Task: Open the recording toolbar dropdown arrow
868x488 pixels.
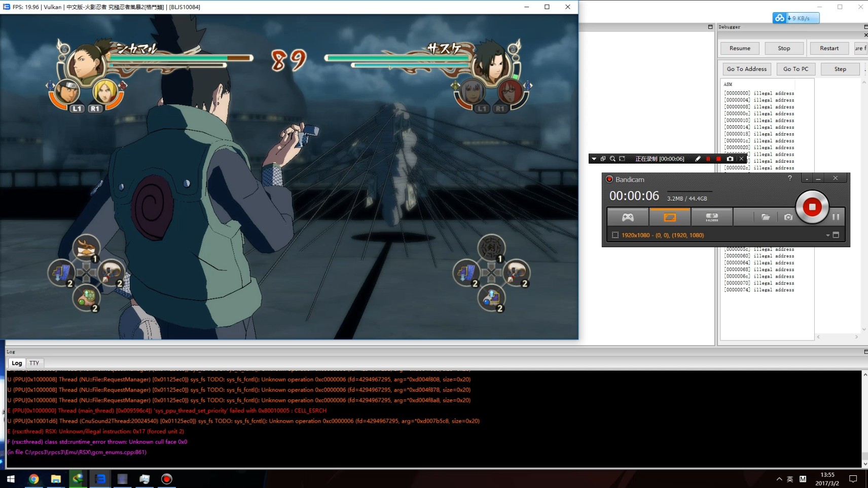Action: (x=594, y=159)
